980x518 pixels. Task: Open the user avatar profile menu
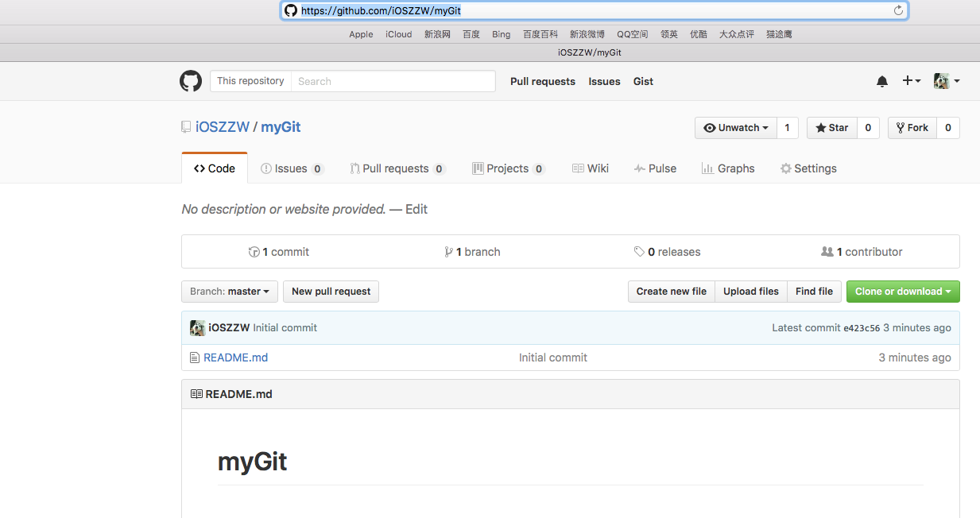pos(947,81)
